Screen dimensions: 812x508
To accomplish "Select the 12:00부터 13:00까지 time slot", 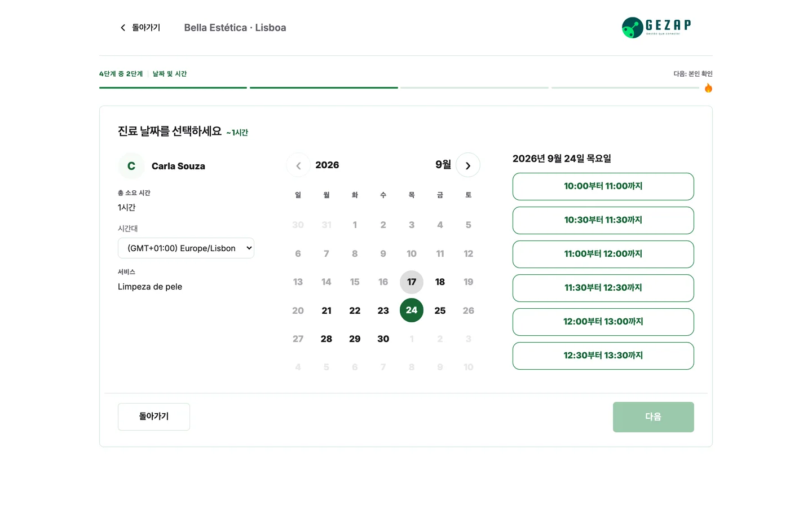I will (603, 322).
